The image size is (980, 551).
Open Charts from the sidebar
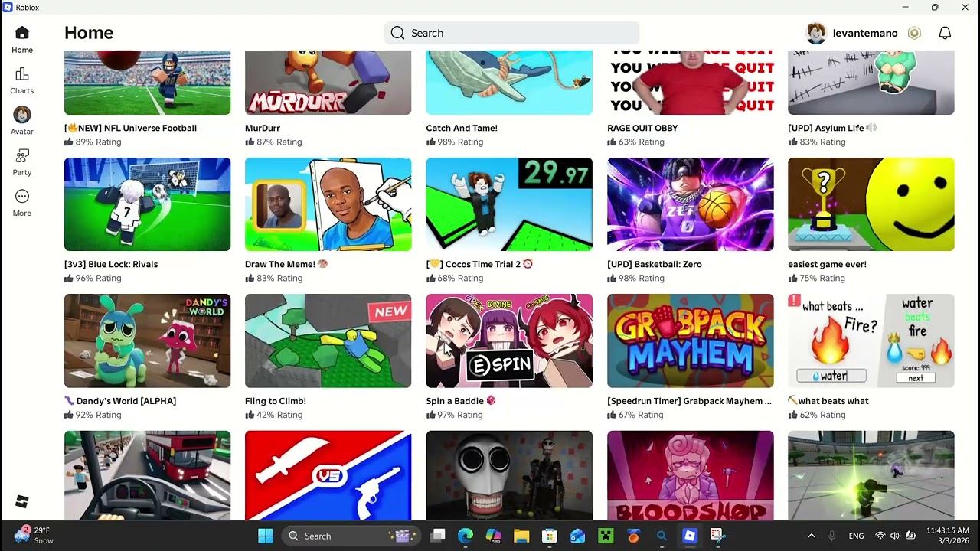(22, 80)
